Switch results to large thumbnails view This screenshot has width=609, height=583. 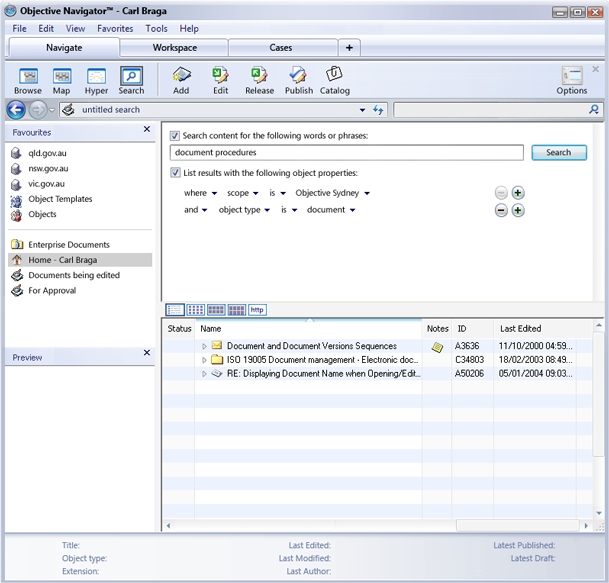pyautogui.click(x=237, y=310)
